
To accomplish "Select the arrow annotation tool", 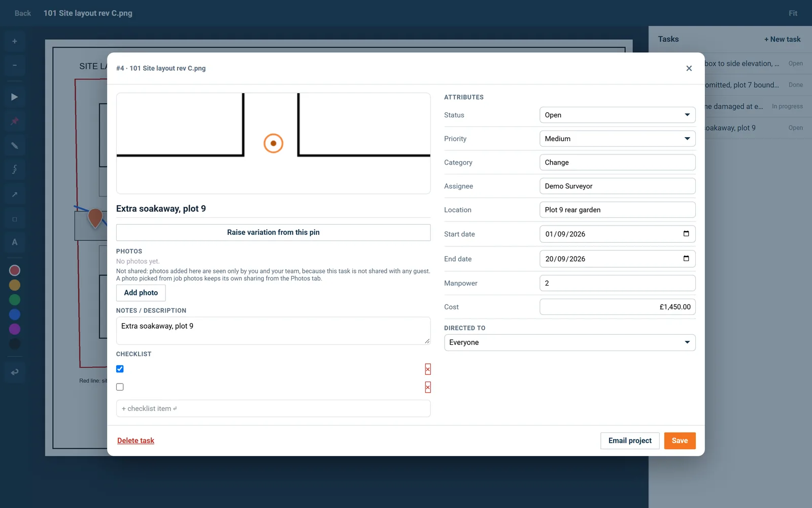I will click(x=15, y=194).
